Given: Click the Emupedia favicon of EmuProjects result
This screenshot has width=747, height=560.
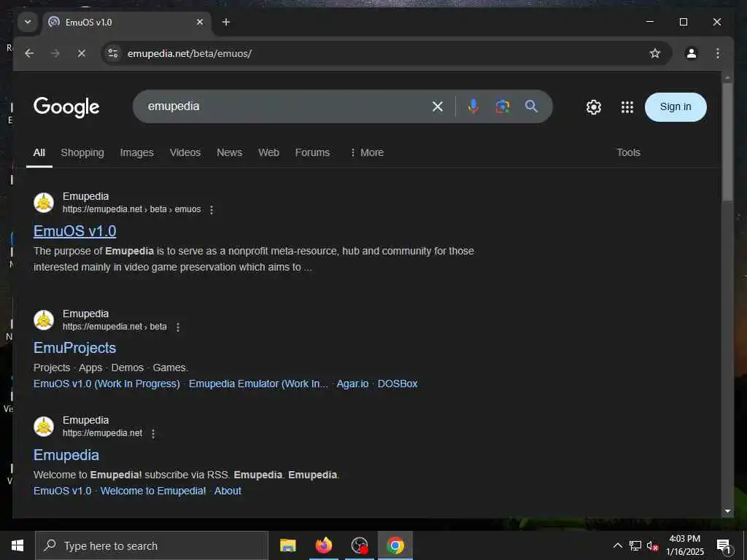Looking at the screenshot, I should coord(44,320).
